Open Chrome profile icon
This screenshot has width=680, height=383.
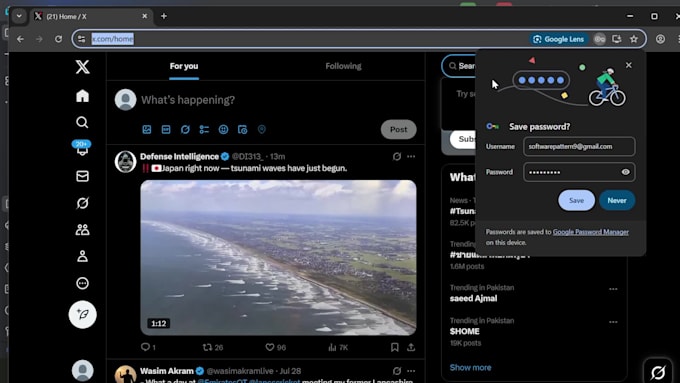(660, 39)
